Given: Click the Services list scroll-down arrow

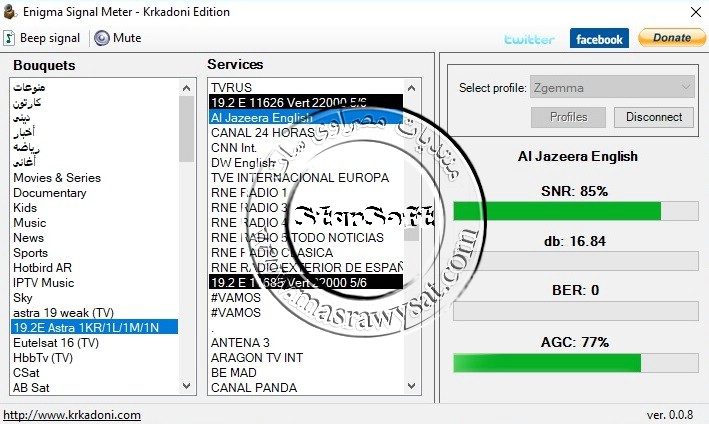Looking at the screenshot, I should pyautogui.click(x=411, y=386).
